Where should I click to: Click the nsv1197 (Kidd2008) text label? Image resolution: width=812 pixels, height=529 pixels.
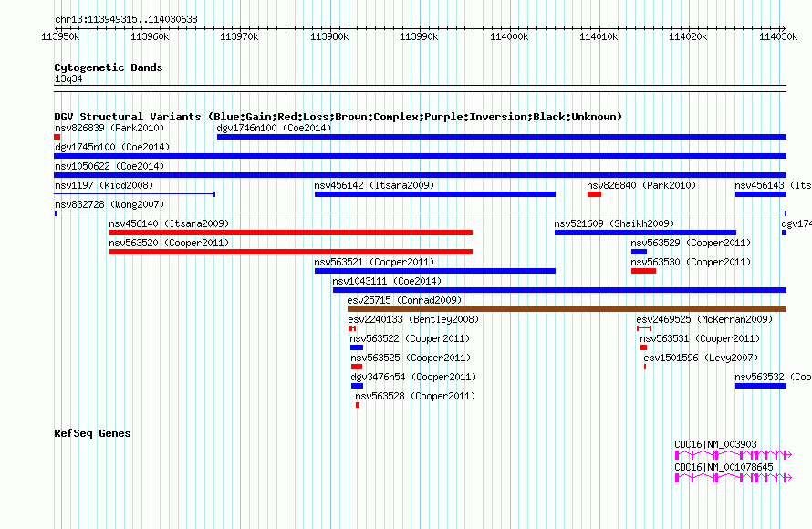pos(104,185)
